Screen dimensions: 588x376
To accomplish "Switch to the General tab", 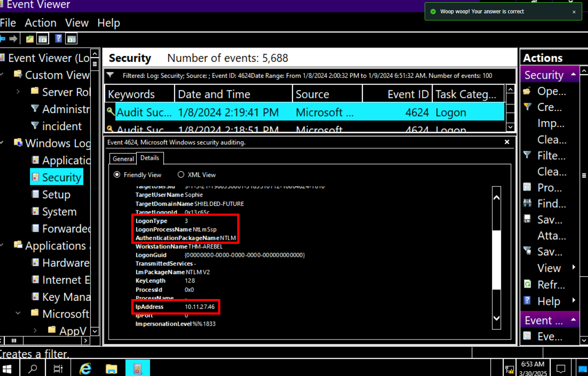I will point(123,158).
